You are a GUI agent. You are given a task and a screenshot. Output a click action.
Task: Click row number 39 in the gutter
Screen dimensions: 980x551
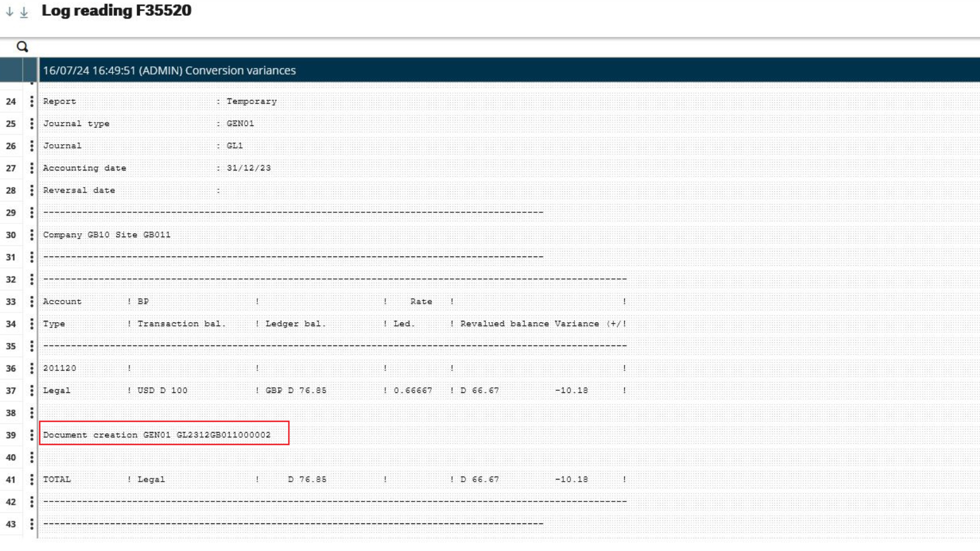point(11,435)
